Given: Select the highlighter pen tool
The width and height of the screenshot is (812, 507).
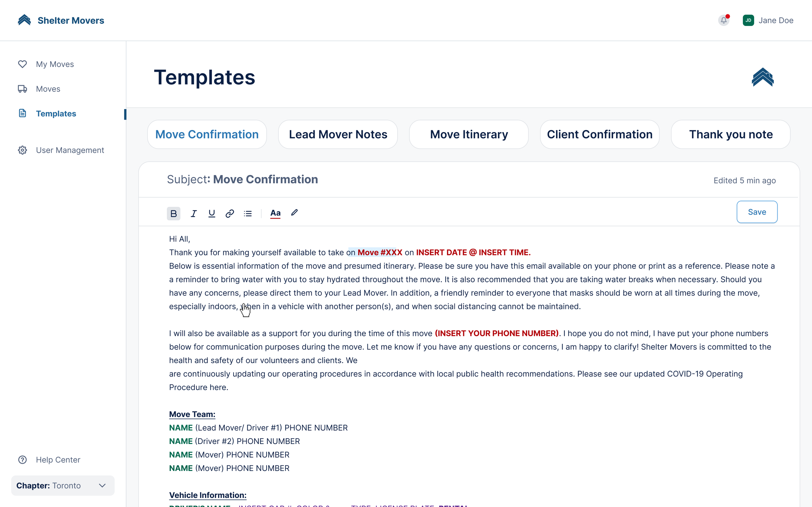Looking at the screenshot, I should click(x=294, y=213).
